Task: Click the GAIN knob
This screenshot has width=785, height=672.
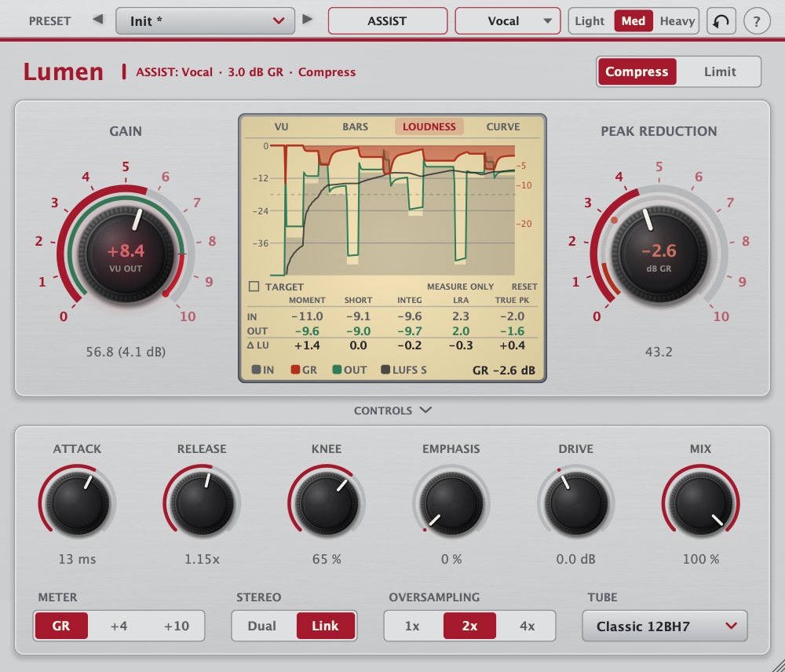Action: point(126,254)
